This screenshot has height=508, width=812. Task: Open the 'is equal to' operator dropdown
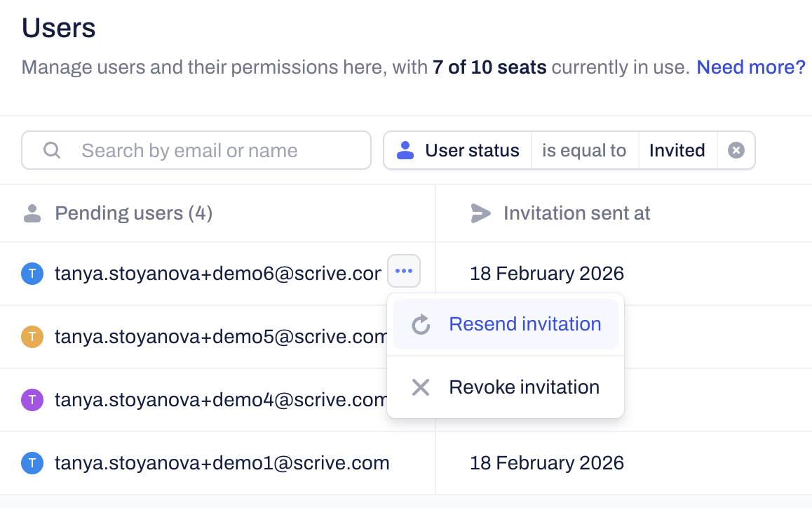tap(584, 150)
